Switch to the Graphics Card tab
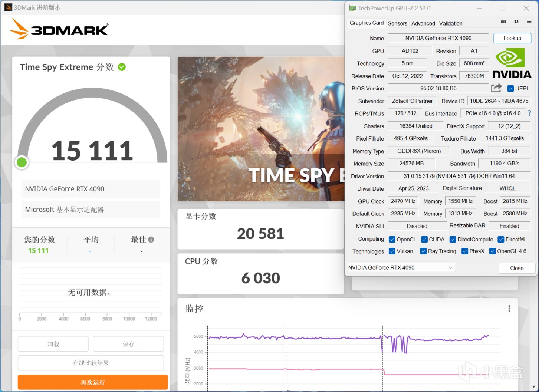The height and width of the screenshot is (392, 539). tap(367, 23)
